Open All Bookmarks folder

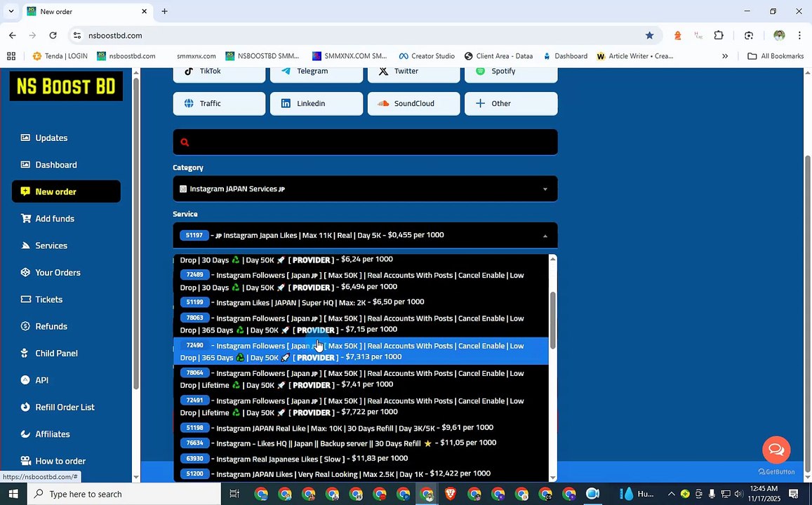[x=776, y=56]
